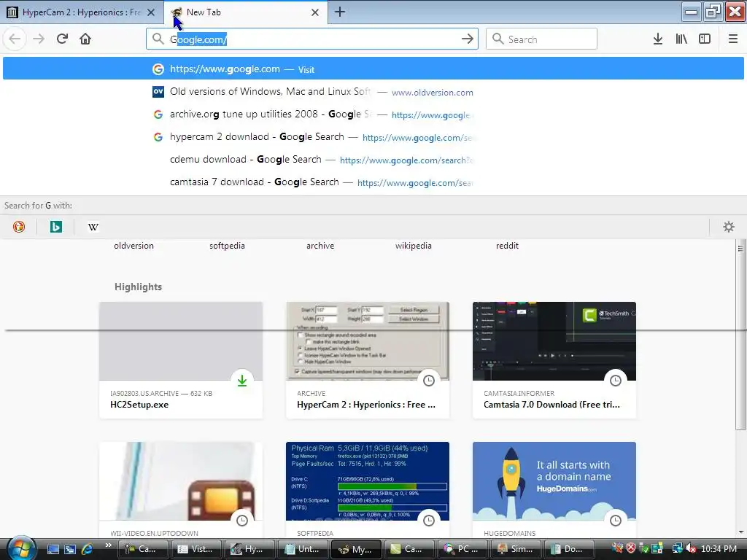Image resolution: width=747 pixels, height=560 pixels.
Task: Select archive.org tune up utilities 2008 suggestion
Action: coord(373,114)
